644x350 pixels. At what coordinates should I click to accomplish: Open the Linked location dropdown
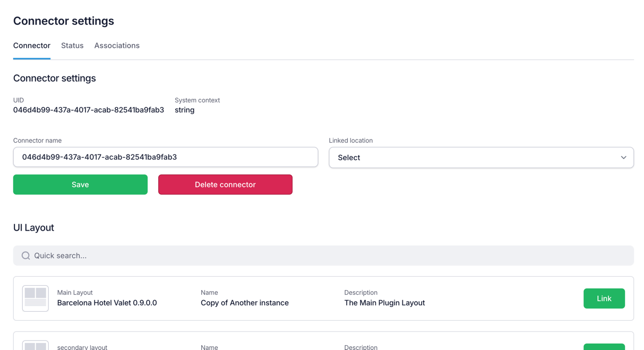pyautogui.click(x=481, y=157)
